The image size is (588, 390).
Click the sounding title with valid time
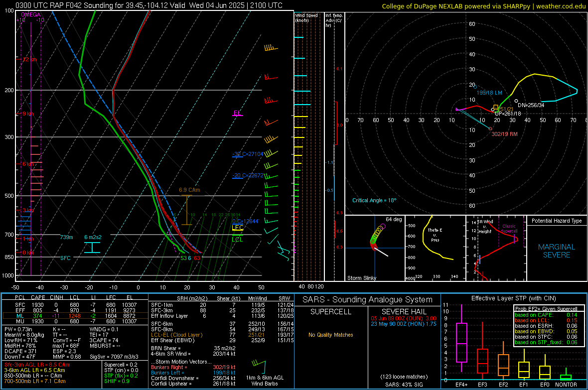[149, 5]
